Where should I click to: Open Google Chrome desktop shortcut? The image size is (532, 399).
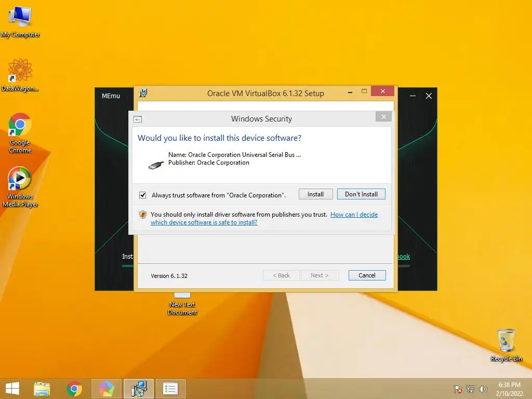20,133
